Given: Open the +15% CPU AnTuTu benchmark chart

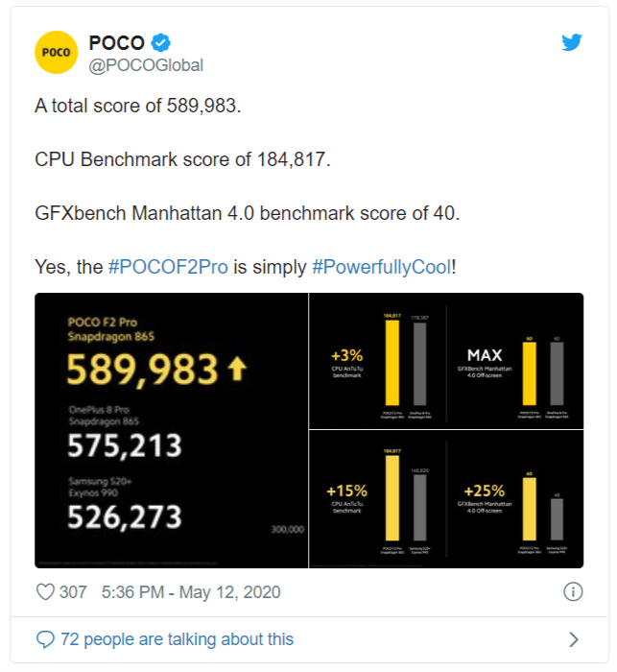Looking at the screenshot, I should click(377, 499).
